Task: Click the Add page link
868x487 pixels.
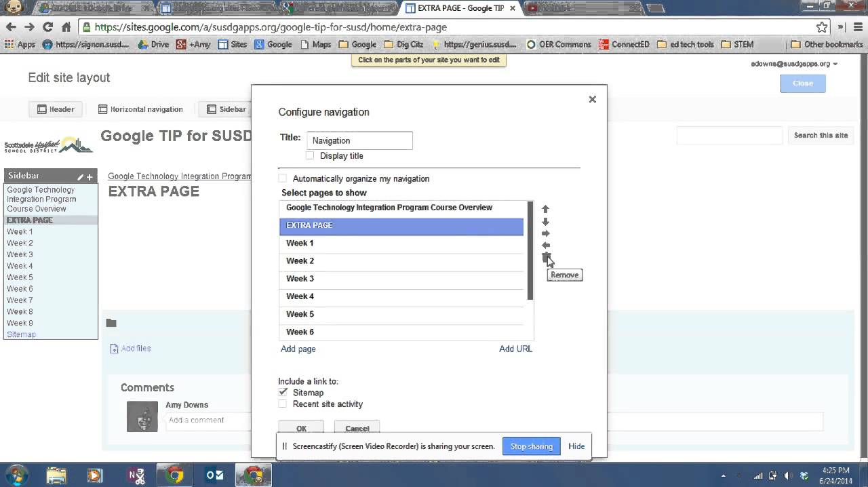Action: pyautogui.click(x=298, y=349)
